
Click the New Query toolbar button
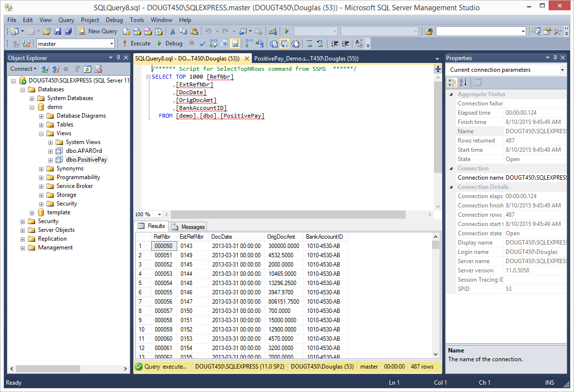pyautogui.click(x=98, y=31)
